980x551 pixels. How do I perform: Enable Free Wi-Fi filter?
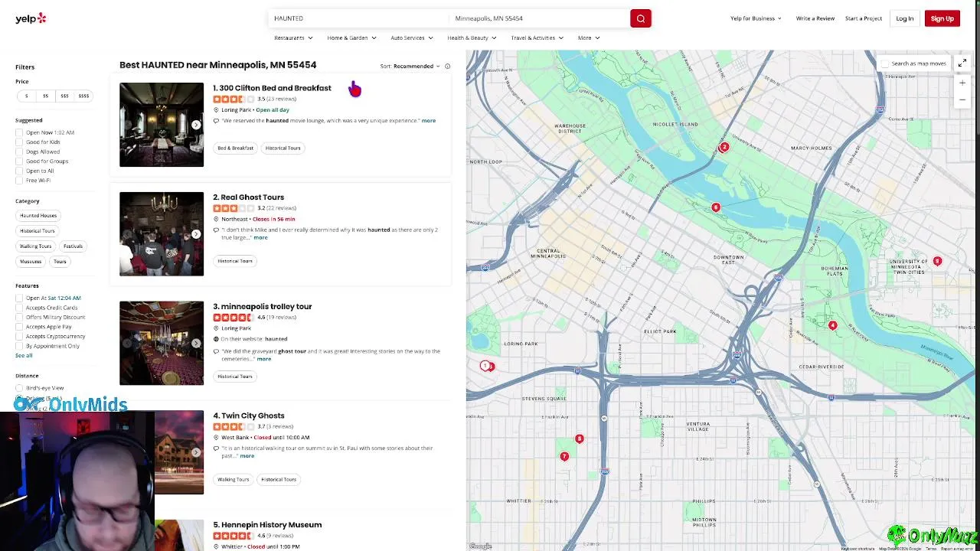(19, 181)
